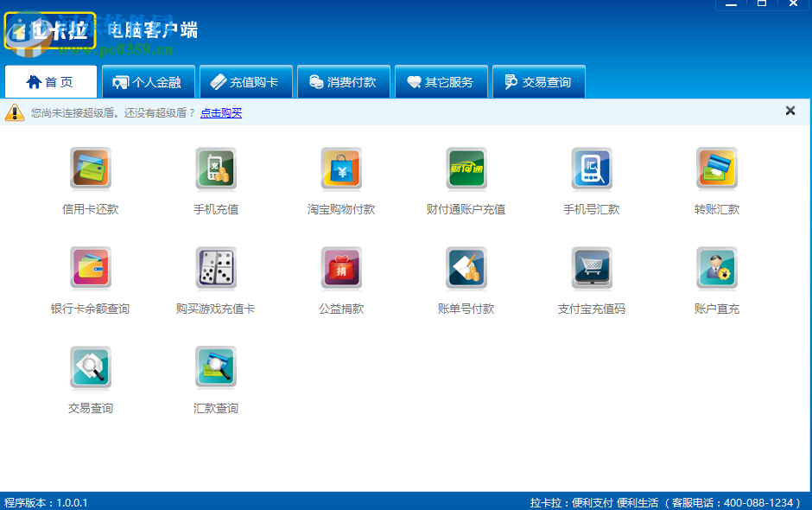Open the 交易查询 tab in navigation bar
The image size is (812, 510).
539,82
